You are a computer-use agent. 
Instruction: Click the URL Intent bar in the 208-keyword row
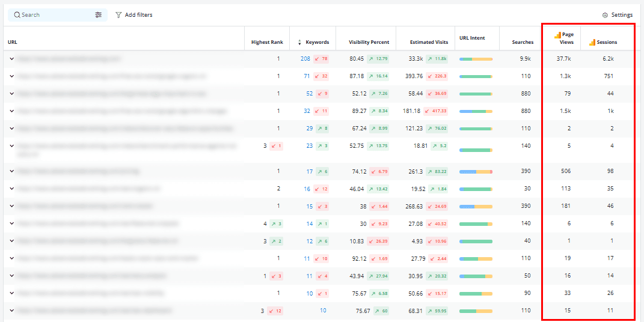[476, 59]
